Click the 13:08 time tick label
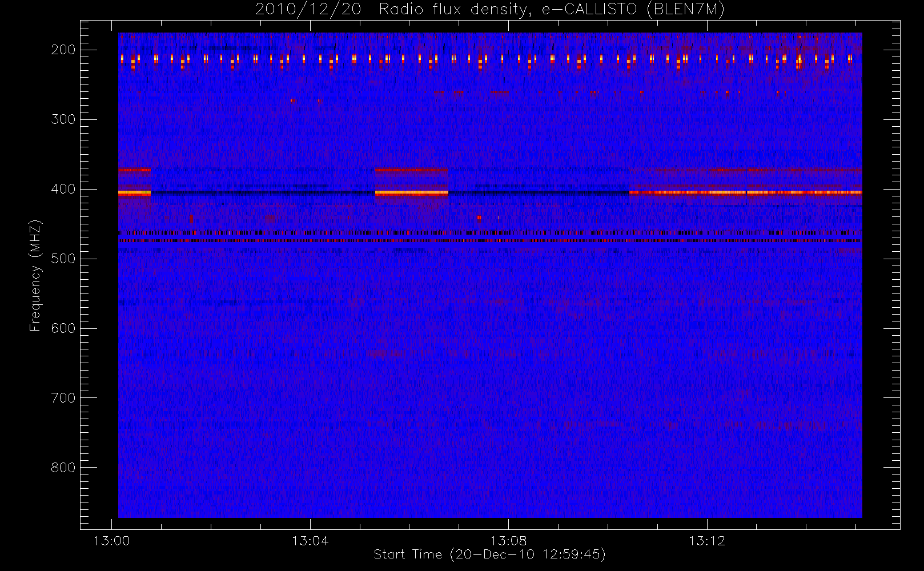 508,541
